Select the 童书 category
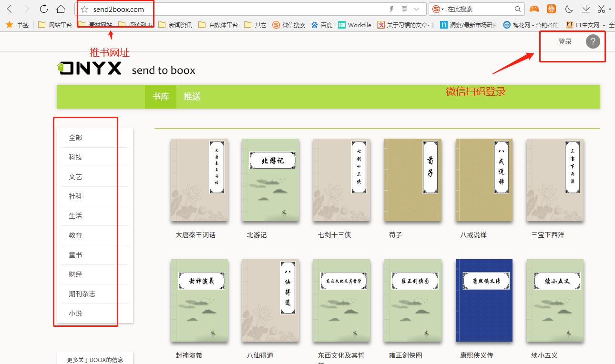 tap(95, 255)
